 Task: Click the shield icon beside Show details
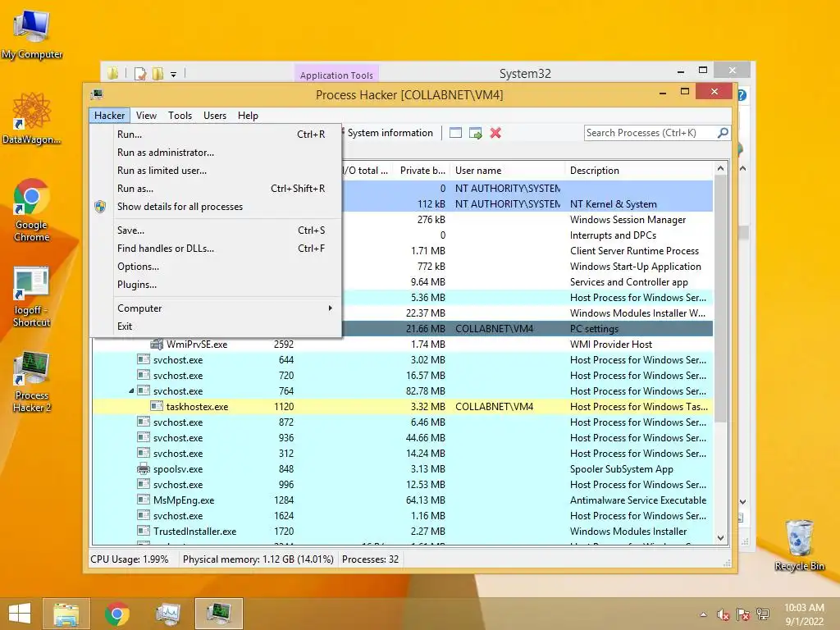coord(100,206)
